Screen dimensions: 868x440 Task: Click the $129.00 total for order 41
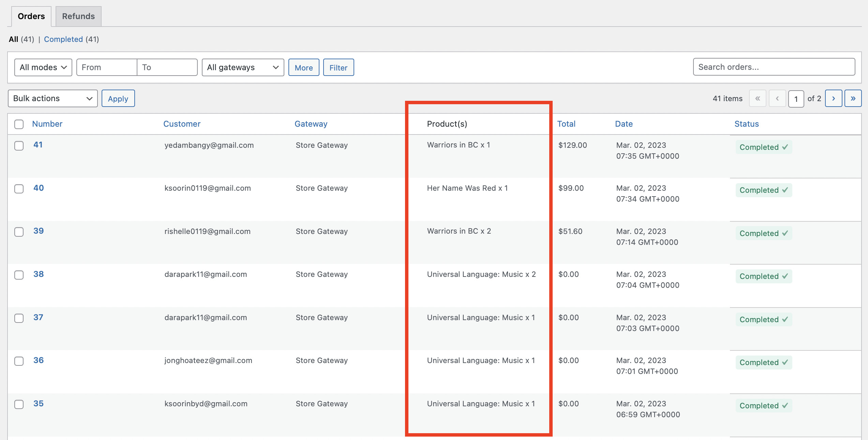[573, 145]
